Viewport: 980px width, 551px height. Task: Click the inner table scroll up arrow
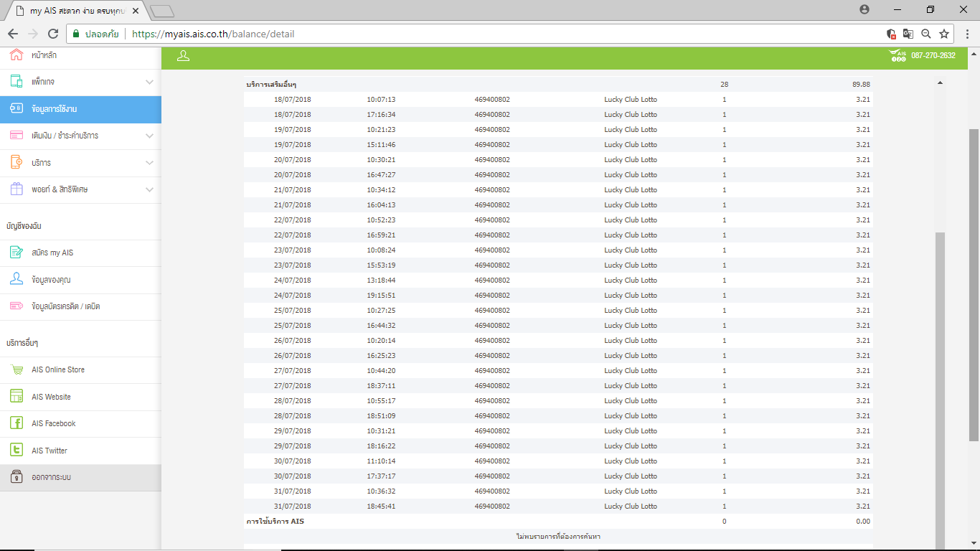pos(940,84)
